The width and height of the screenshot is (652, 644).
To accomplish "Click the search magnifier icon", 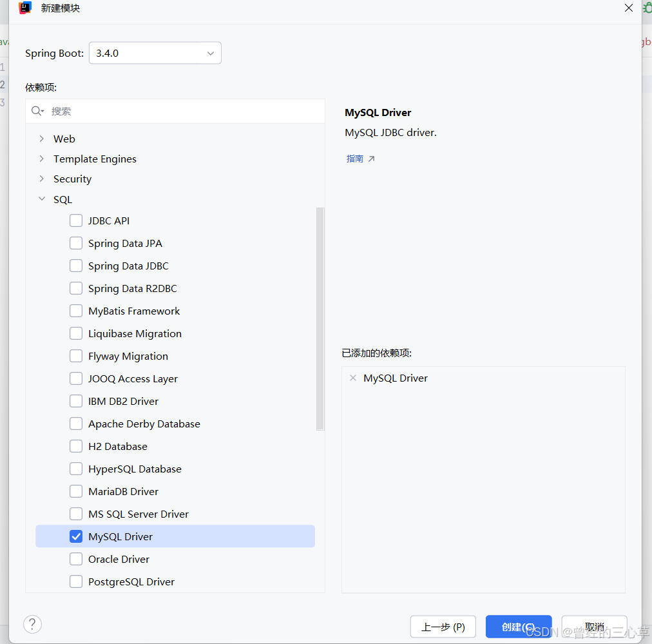I will pyautogui.click(x=37, y=111).
